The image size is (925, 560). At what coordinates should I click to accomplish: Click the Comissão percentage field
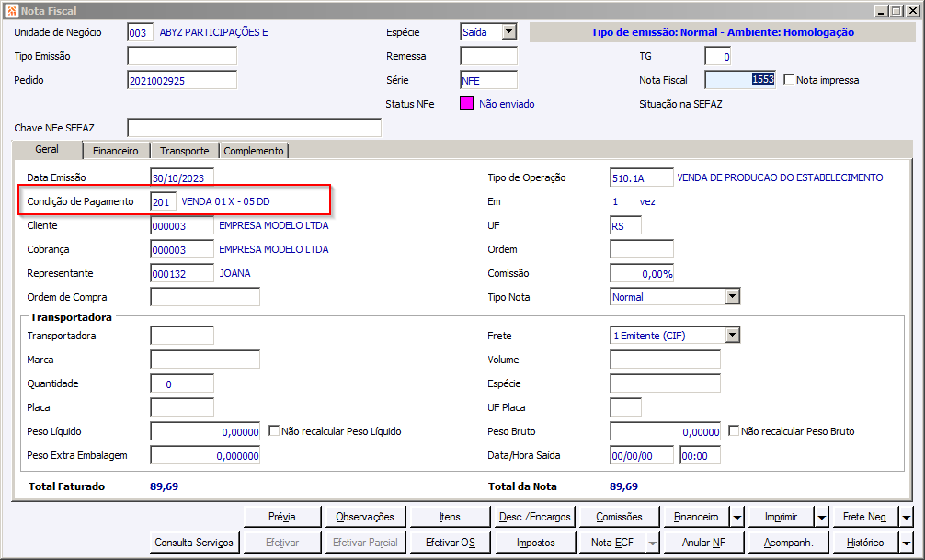642,273
